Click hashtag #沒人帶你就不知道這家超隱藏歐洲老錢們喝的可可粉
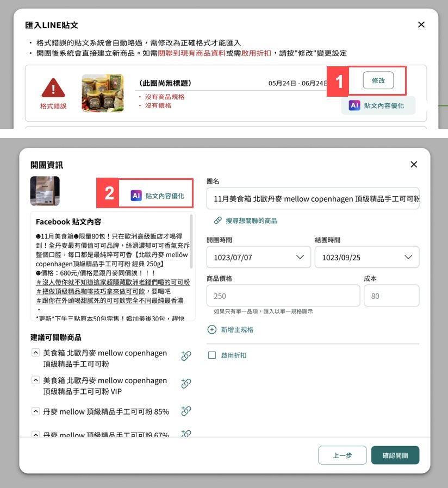 (x=113, y=282)
